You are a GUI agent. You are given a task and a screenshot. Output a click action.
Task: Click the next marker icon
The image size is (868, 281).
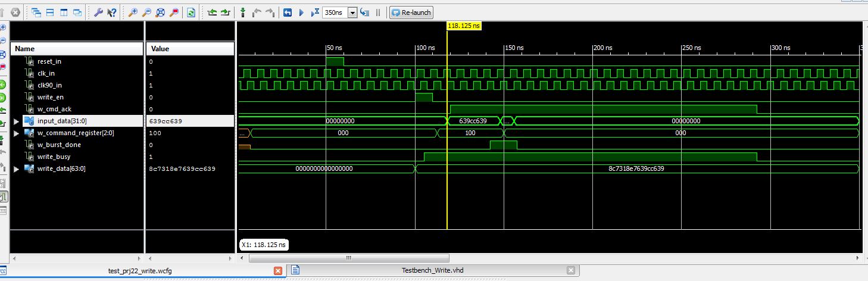pyautogui.click(x=270, y=12)
